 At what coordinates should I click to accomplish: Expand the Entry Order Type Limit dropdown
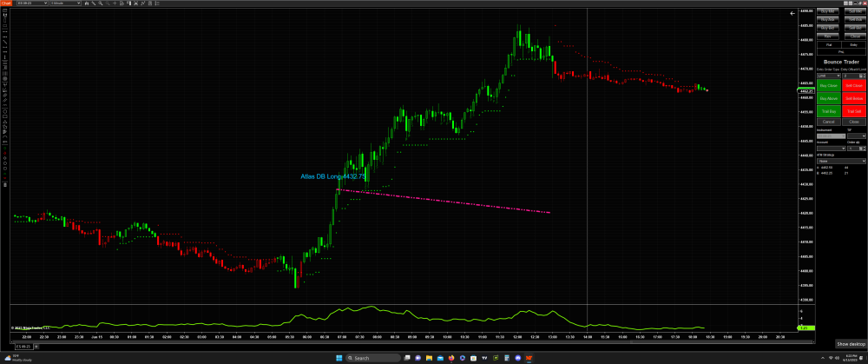(827, 76)
